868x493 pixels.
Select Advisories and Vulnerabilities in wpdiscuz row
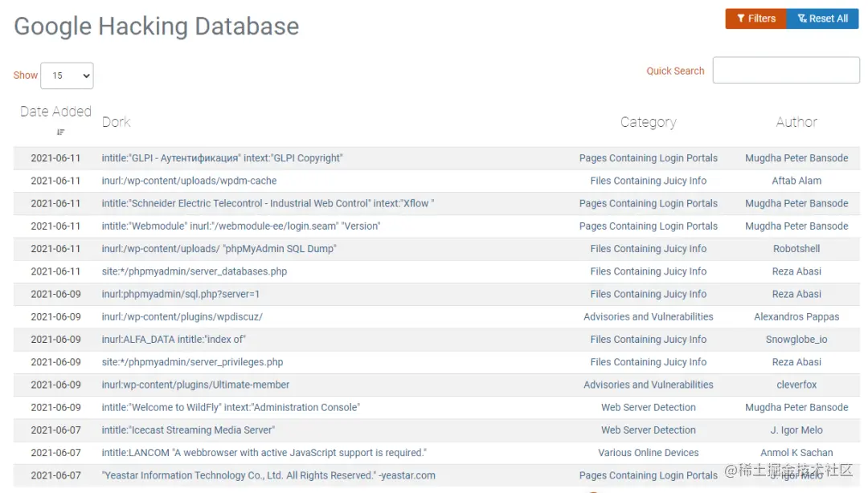click(x=649, y=316)
